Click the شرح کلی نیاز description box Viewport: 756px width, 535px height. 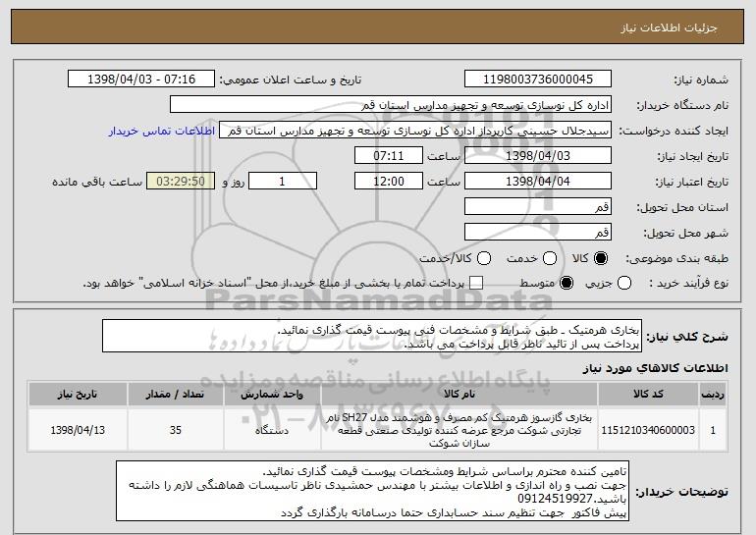pyautogui.click(x=372, y=336)
